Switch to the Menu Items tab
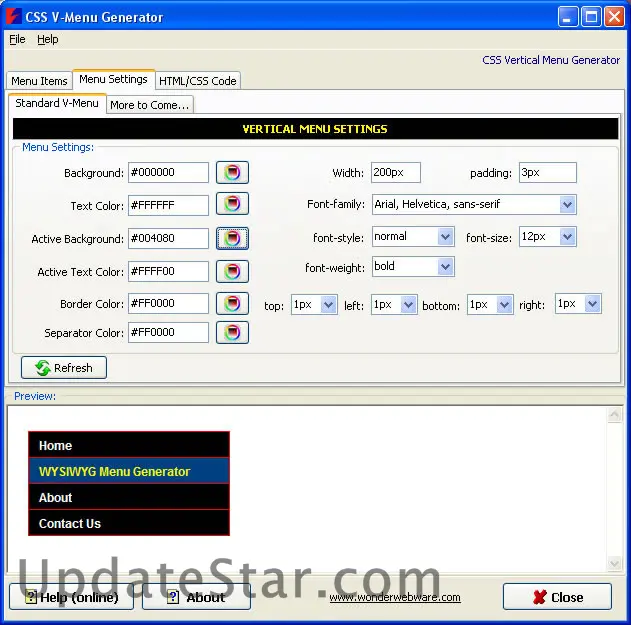This screenshot has width=631, height=625. pyautogui.click(x=39, y=81)
